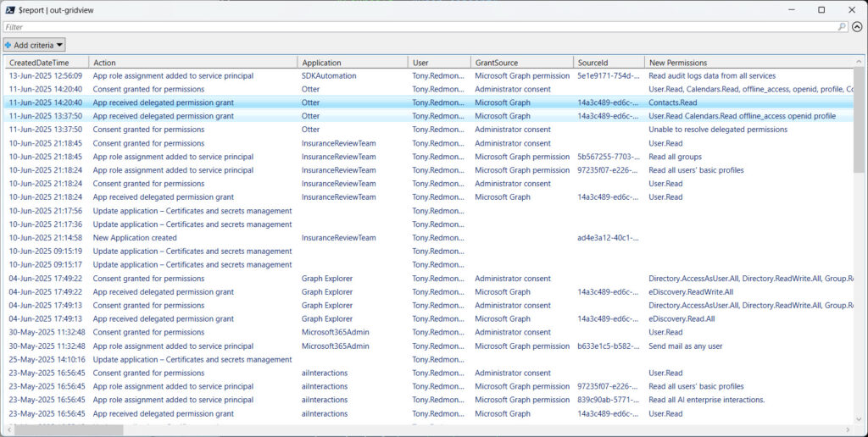
Task: Maximize the out-gridview window
Action: (x=821, y=10)
